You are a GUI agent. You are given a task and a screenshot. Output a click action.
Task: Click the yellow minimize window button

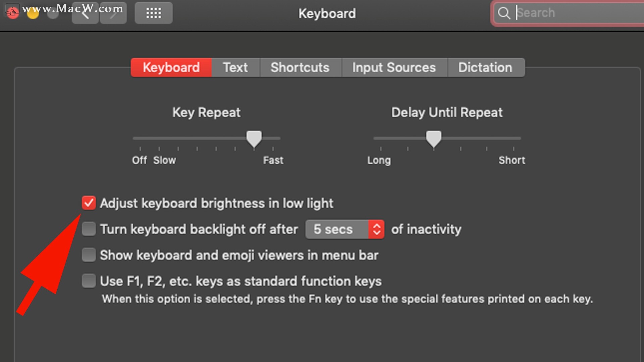[33, 13]
